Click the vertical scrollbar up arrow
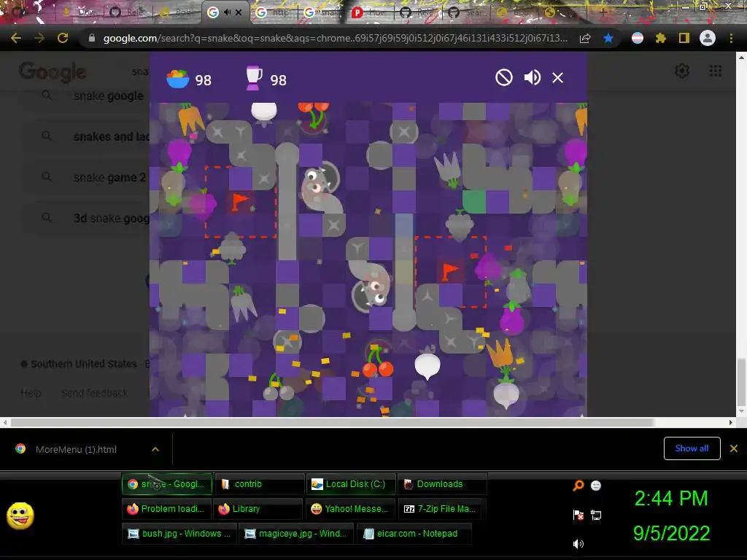Viewport: 747px width, 560px height. (741, 57)
